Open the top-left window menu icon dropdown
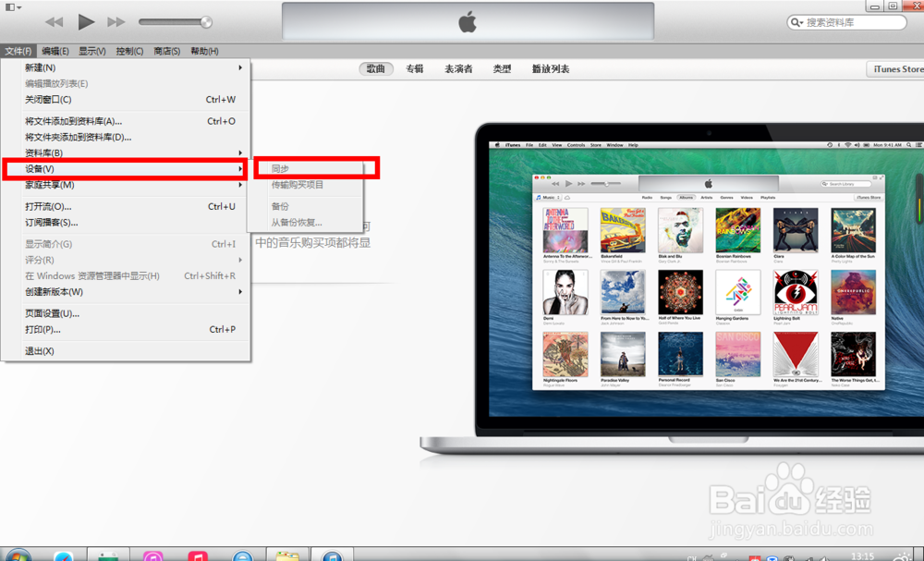This screenshot has width=924, height=561. [x=13, y=7]
